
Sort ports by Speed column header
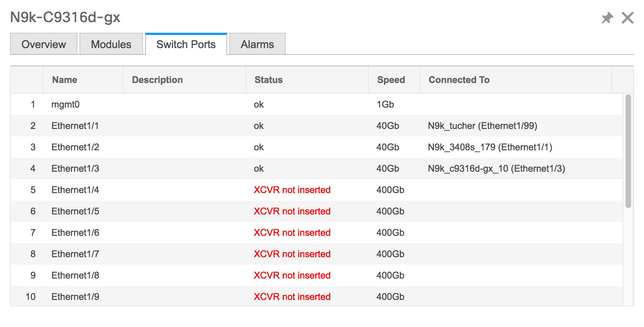click(x=391, y=80)
